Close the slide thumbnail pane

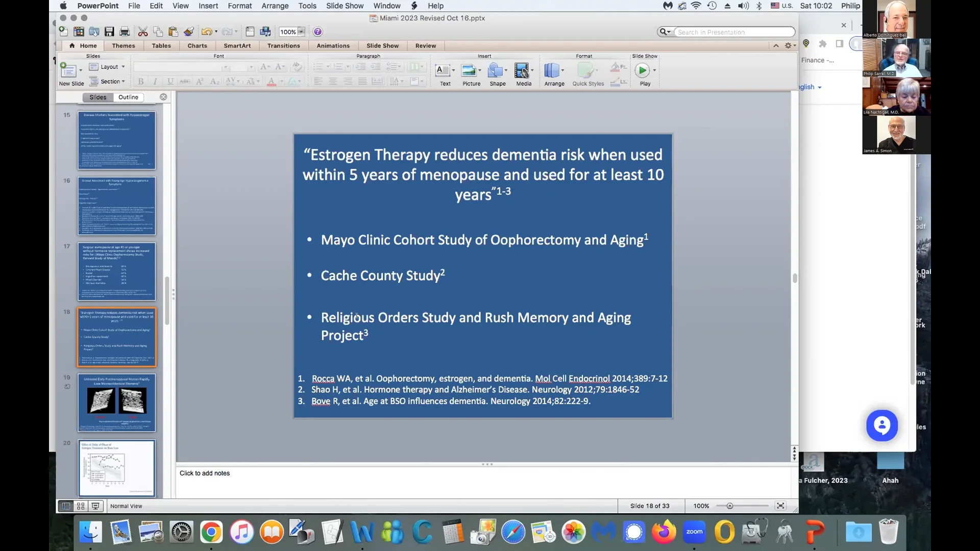(x=163, y=97)
